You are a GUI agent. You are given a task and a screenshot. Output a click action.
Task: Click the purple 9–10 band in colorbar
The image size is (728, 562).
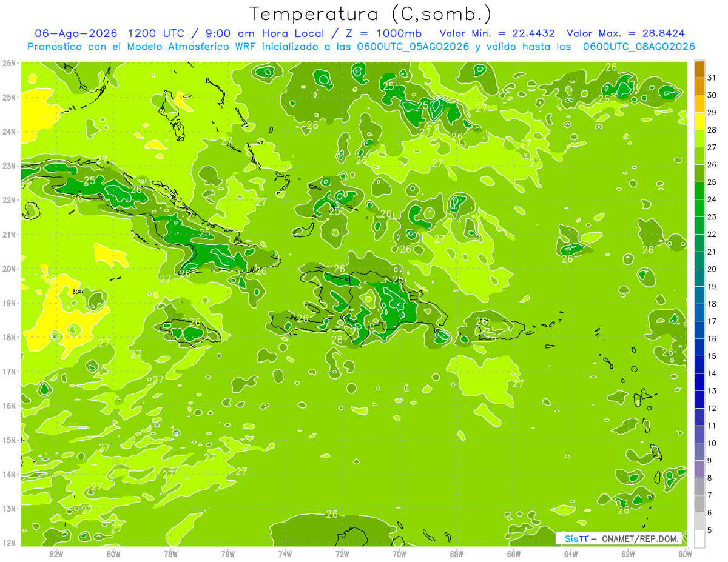699,451
